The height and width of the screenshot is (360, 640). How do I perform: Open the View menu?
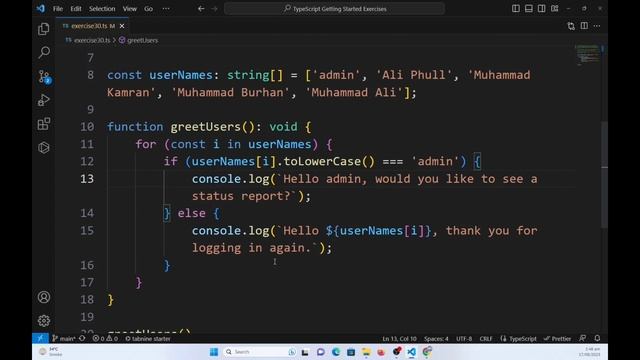click(129, 9)
